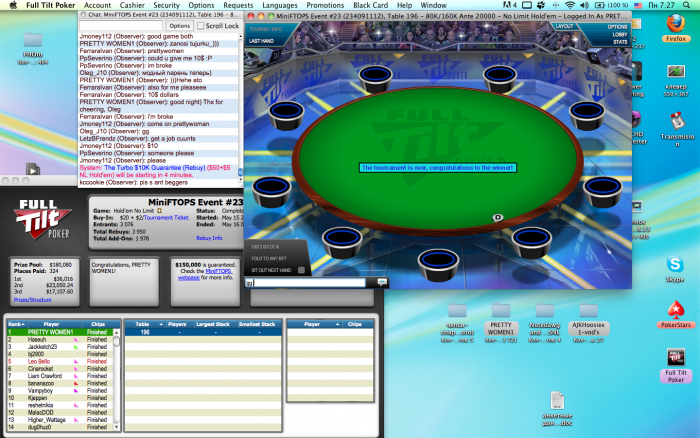Toggle the Scroll Lock checkbox in chat window
The image size is (700, 438).
tap(201, 26)
